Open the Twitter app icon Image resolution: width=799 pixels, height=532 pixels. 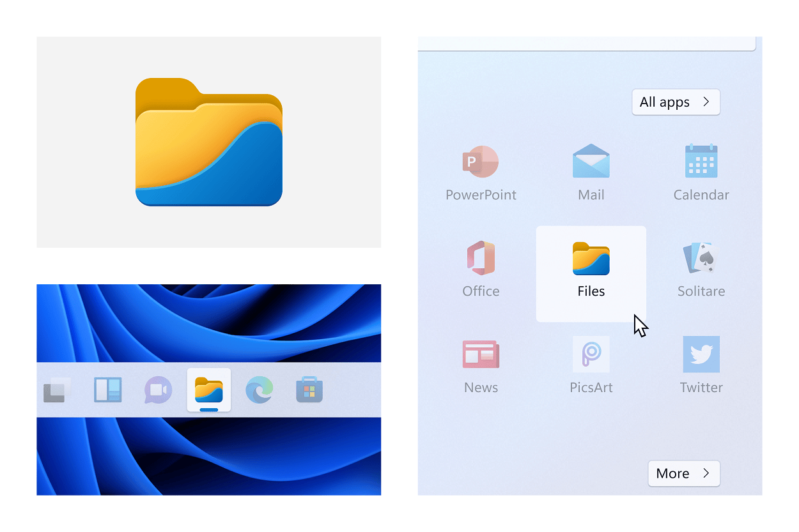click(x=701, y=354)
